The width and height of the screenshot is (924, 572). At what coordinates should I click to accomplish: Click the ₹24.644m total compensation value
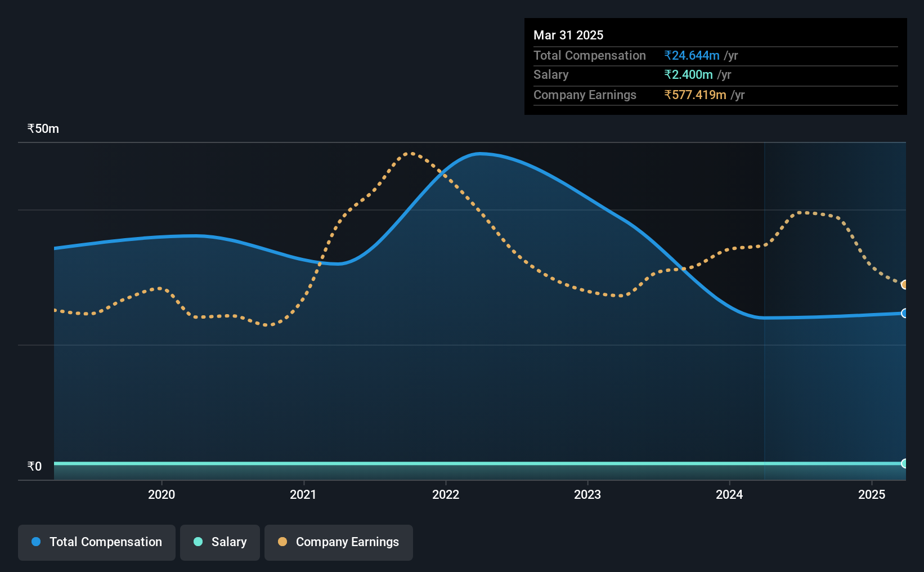tap(692, 56)
